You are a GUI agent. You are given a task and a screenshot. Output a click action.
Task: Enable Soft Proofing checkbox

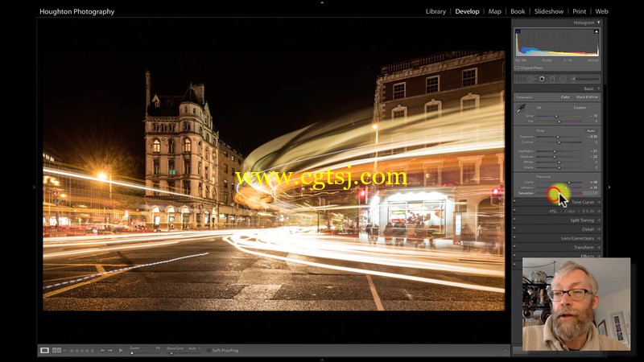pyautogui.click(x=208, y=351)
